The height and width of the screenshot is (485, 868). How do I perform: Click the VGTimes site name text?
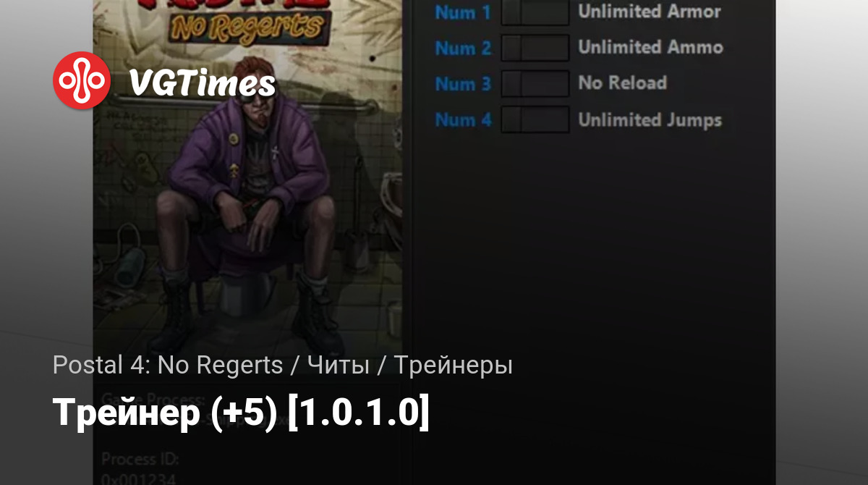tap(203, 84)
